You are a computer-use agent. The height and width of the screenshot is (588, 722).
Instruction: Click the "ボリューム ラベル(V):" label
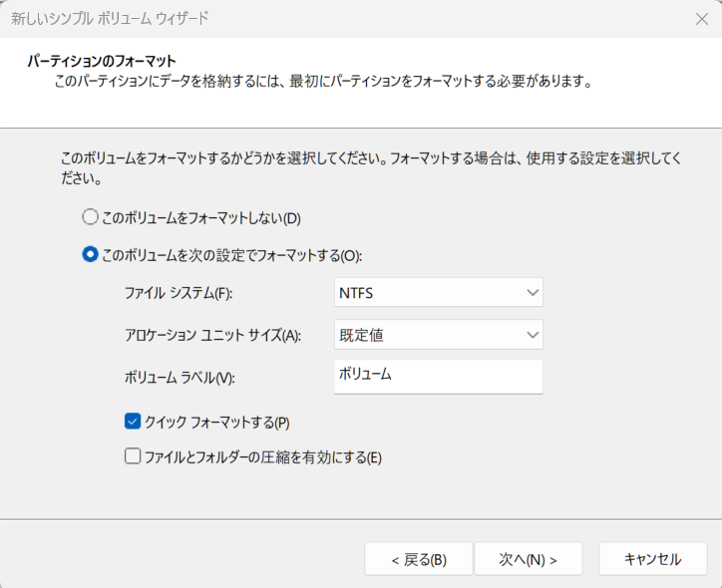(x=180, y=378)
